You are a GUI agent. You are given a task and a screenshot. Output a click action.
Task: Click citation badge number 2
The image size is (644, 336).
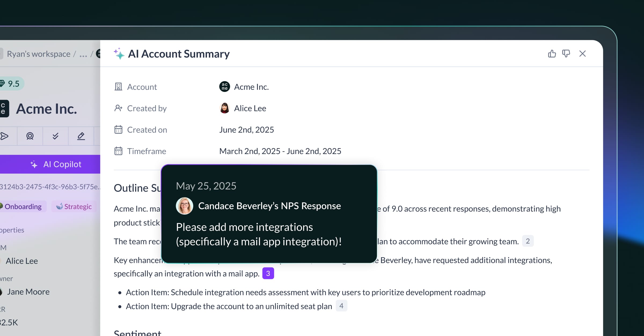(x=528, y=241)
